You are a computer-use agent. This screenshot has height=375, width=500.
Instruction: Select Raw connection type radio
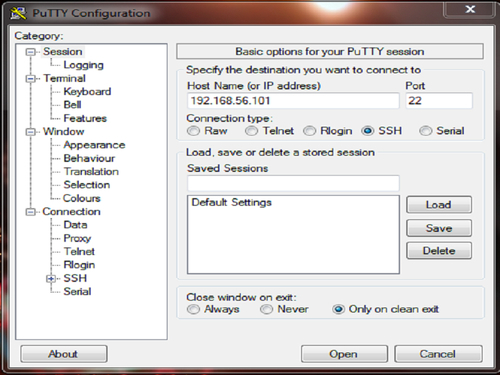193,131
